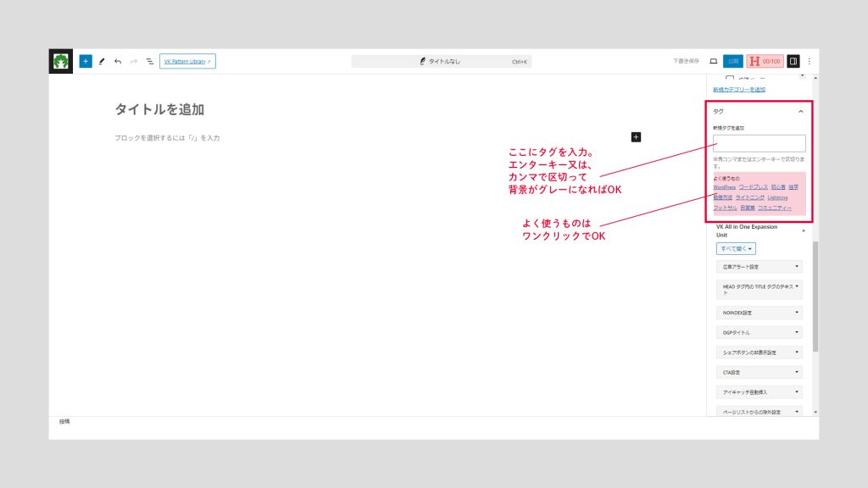The image size is (868, 488).
Task: Click the black add block button in editor
Action: point(636,136)
